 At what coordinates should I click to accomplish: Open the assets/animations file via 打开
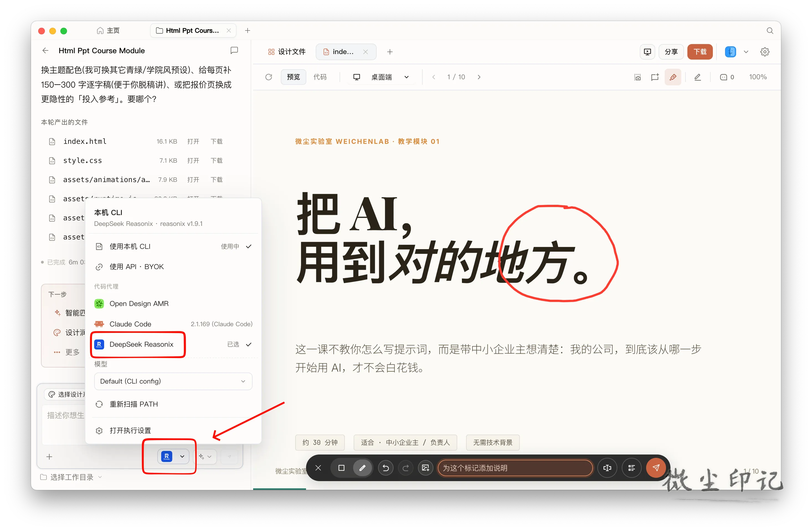[193, 180]
